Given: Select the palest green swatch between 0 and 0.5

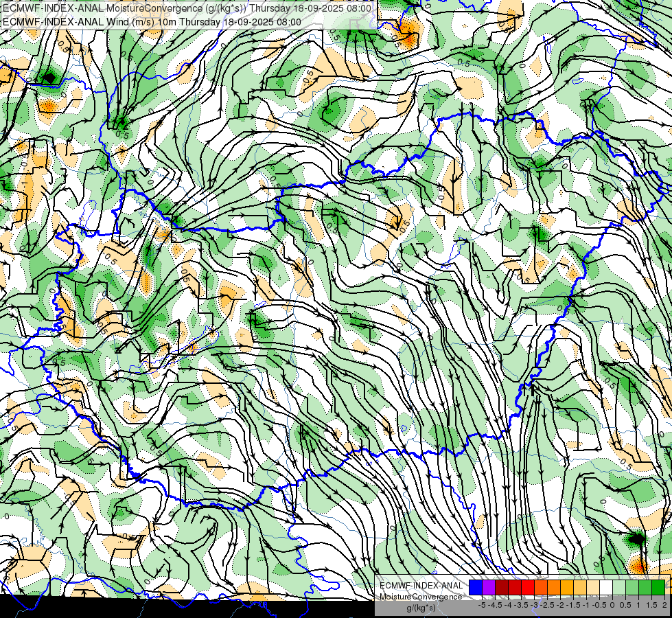Looking at the screenshot, I should pos(619,588).
